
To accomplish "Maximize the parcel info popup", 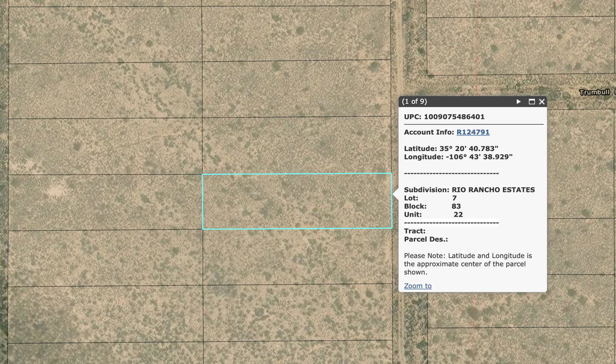I will [532, 102].
